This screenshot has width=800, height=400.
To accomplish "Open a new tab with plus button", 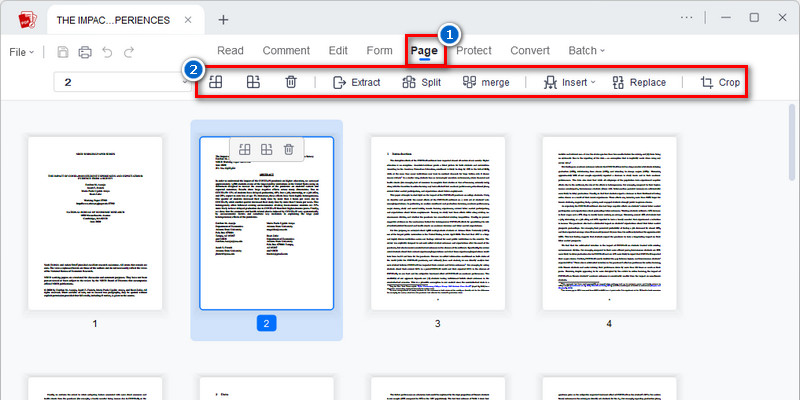I will click(x=223, y=20).
